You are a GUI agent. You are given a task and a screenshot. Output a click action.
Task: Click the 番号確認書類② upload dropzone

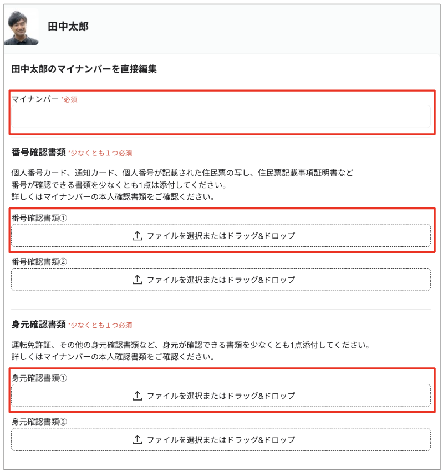coord(222,280)
